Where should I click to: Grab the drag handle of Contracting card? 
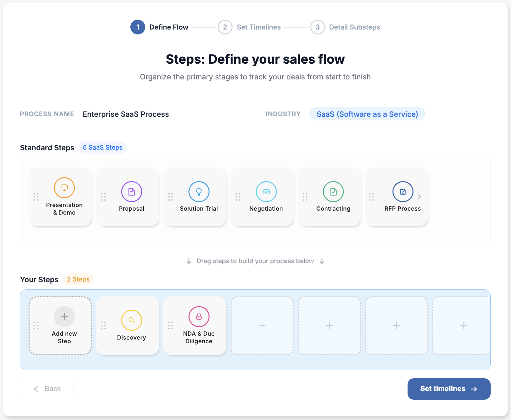(305, 197)
